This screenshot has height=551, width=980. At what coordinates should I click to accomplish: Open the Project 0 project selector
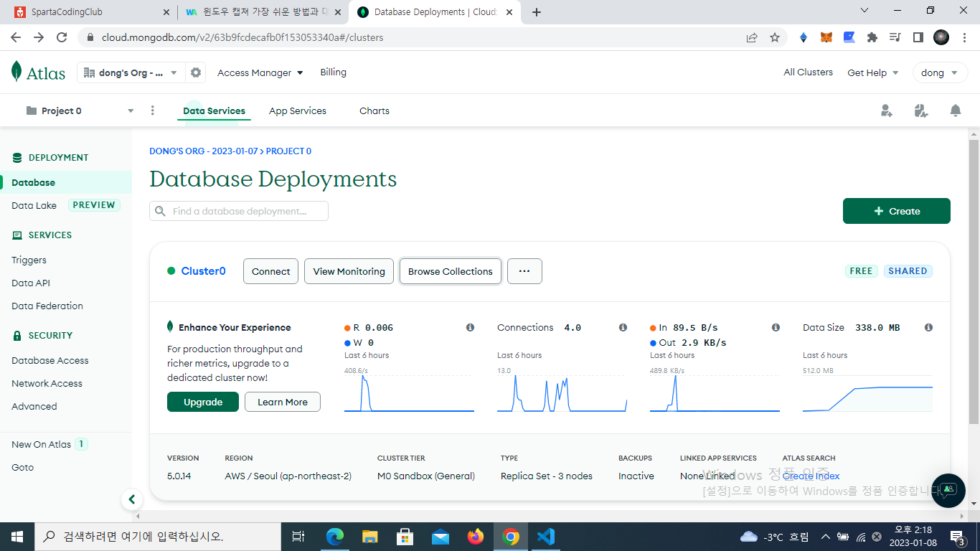pyautogui.click(x=80, y=110)
